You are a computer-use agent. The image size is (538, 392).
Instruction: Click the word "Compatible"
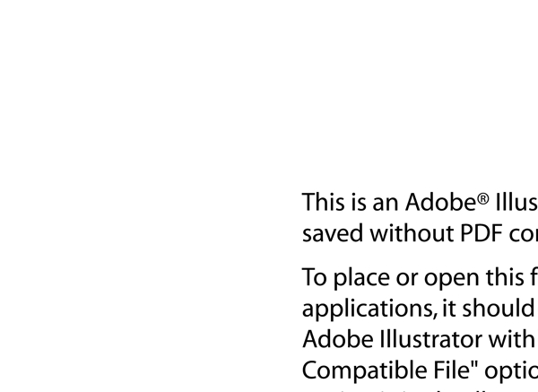tap(364, 371)
